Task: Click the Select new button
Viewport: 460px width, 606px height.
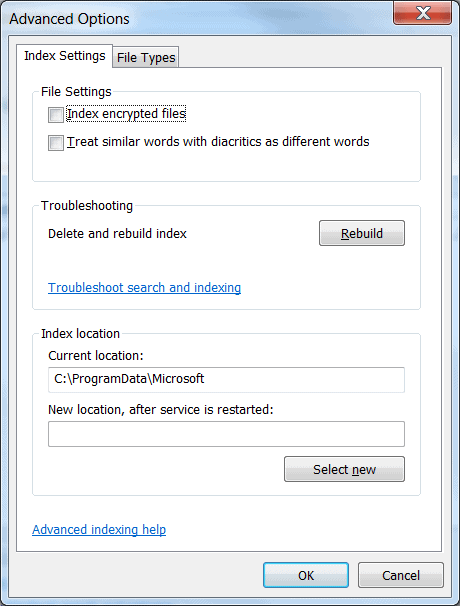Action: (344, 469)
